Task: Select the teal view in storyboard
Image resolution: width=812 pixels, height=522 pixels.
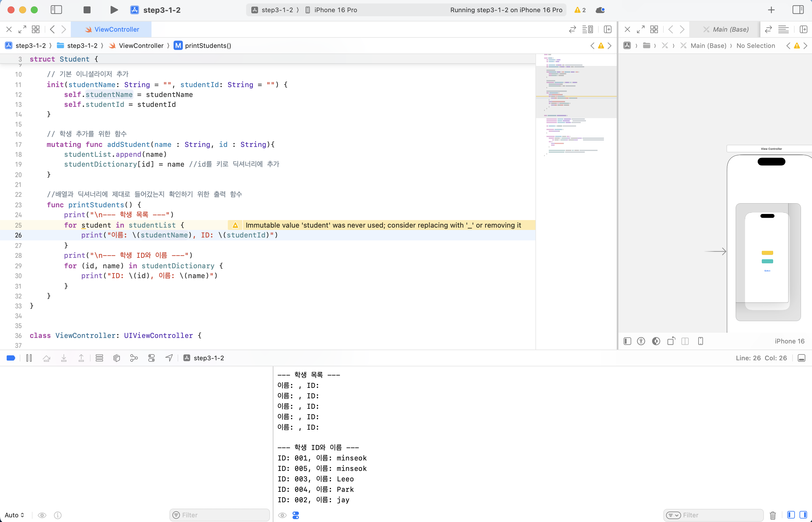Action: click(x=767, y=261)
